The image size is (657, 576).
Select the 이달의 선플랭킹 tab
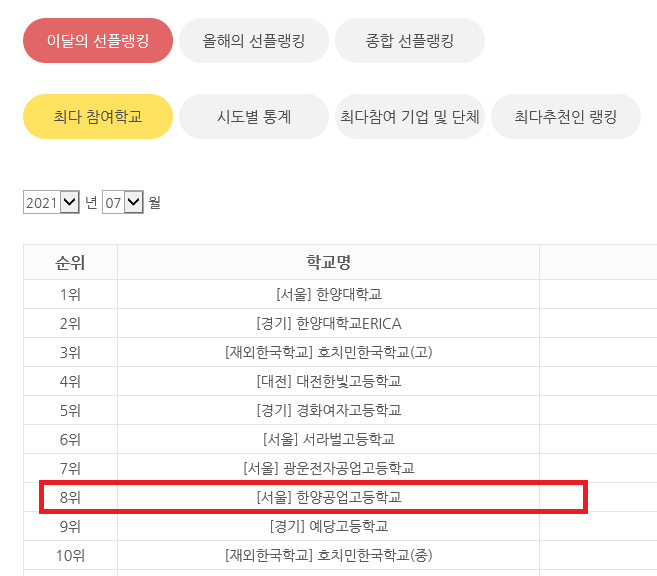pos(98,41)
